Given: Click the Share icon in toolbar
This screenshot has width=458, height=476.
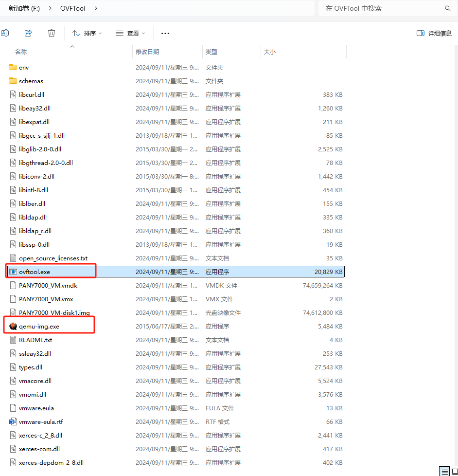Looking at the screenshot, I should pos(28,33).
